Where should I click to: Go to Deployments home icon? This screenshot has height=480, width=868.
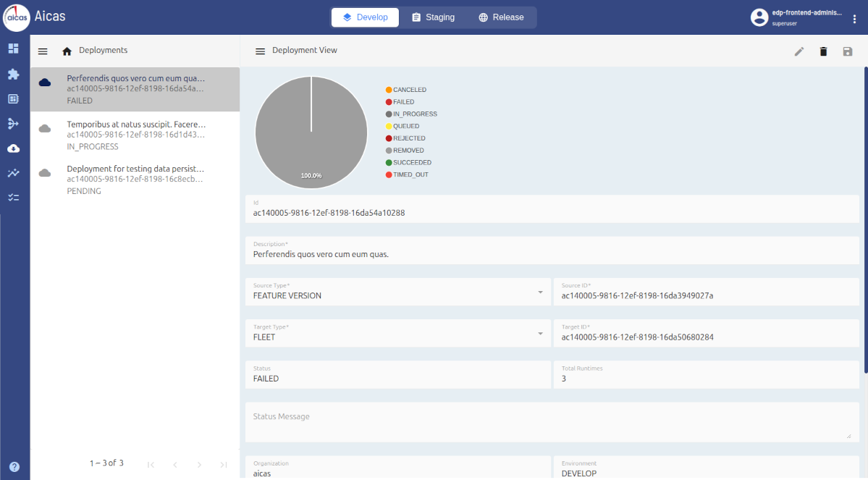67,51
